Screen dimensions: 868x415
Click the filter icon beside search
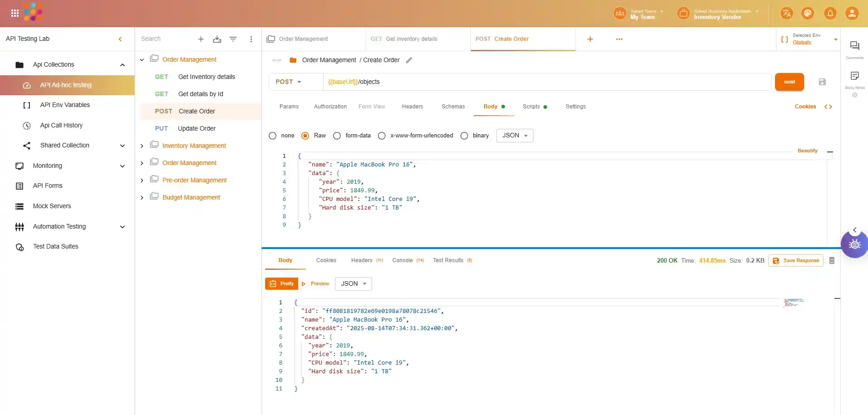[233, 39]
